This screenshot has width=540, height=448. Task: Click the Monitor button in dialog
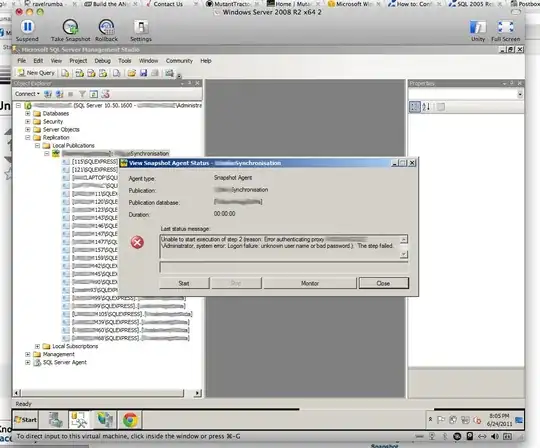(310, 283)
